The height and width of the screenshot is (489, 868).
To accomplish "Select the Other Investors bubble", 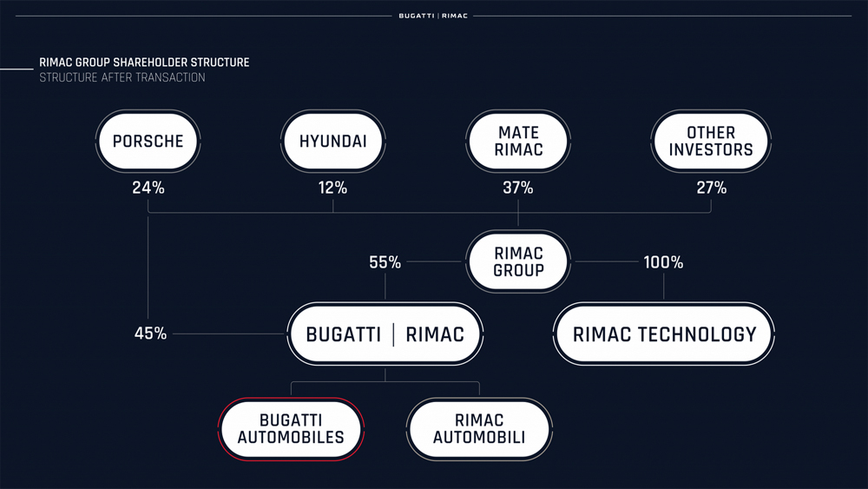I will point(711,142).
